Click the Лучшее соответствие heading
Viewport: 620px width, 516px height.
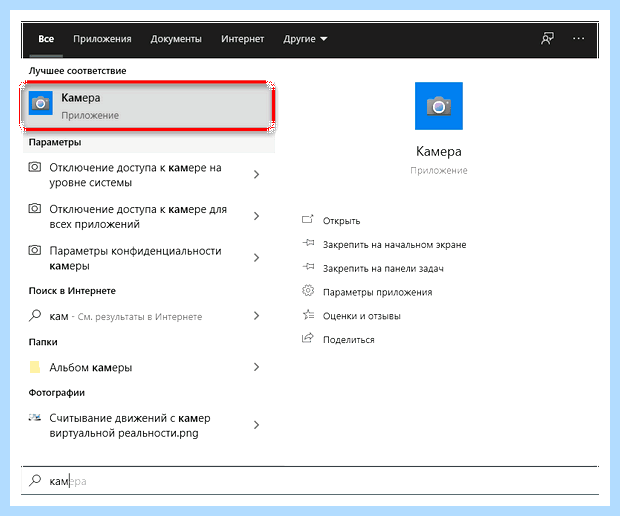(x=78, y=71)
